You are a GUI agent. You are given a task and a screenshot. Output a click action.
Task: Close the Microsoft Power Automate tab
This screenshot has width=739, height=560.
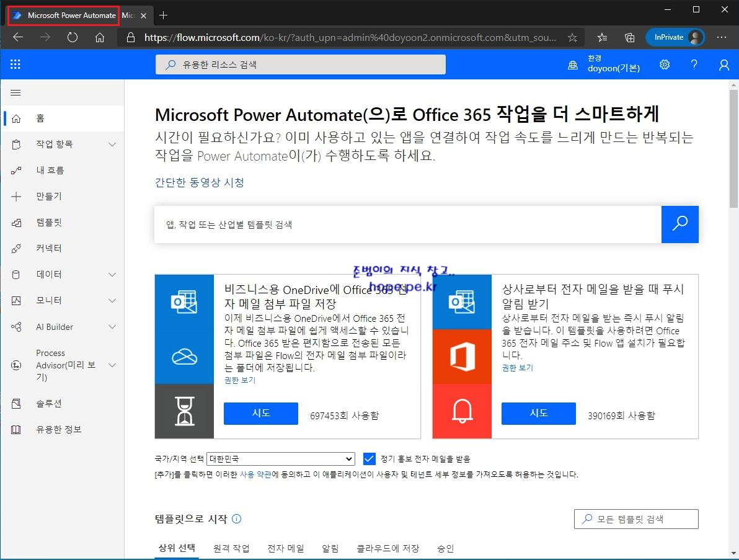(x=144, y=16)
